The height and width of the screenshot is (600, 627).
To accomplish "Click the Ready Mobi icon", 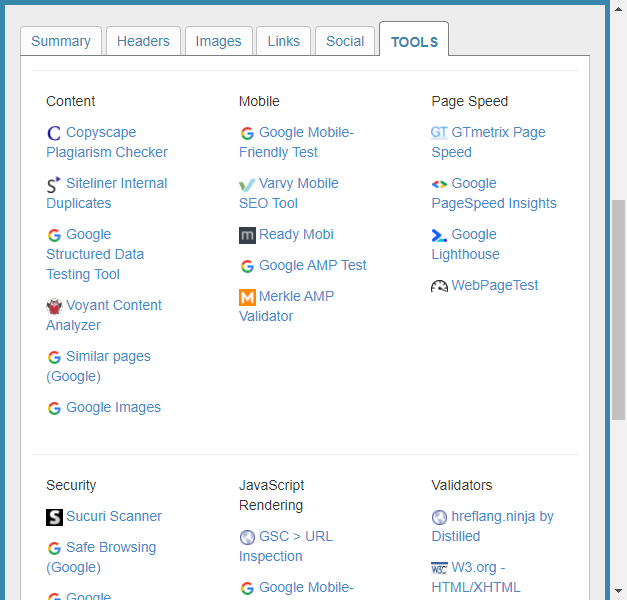I will tap(247, 235).
